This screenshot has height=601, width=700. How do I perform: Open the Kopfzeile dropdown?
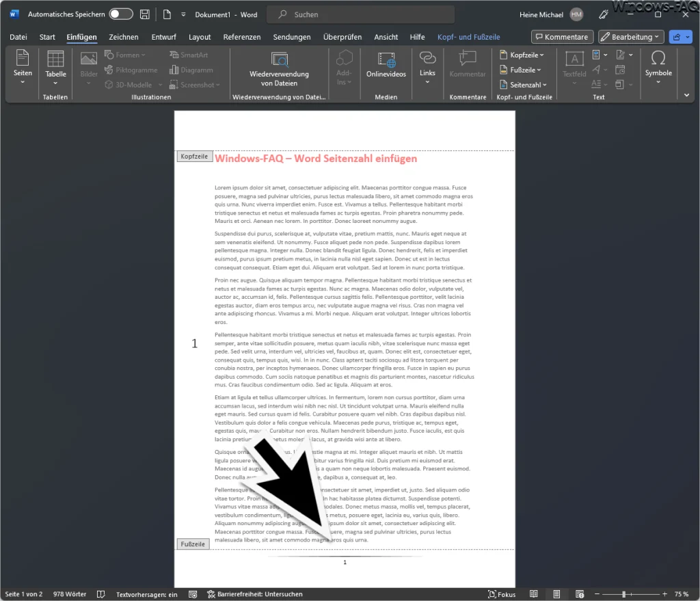coord(522,55)
